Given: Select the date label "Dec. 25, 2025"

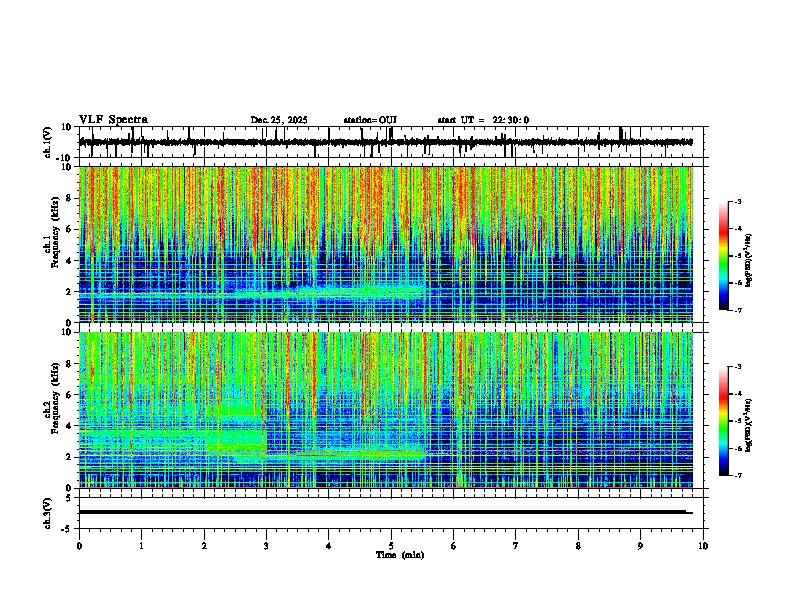Looking at the screenshot, I should pyautogui.click(x=279, y=120).
